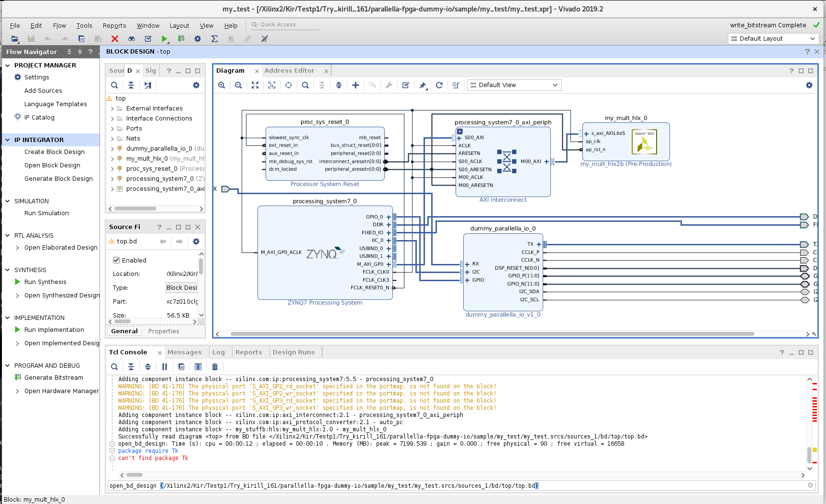Select the processing_system7_0 ZYNQ block
The height and width of the screenshot is (504, 826).
[x=325, y=253]
